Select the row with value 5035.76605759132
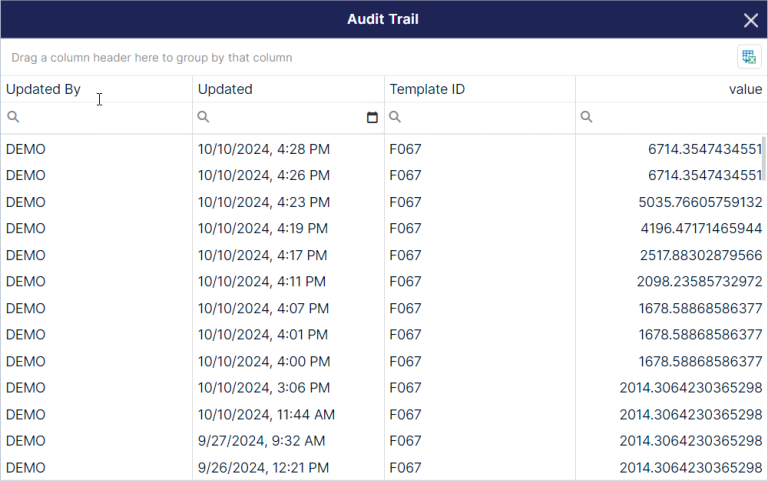 click(384, 202)
